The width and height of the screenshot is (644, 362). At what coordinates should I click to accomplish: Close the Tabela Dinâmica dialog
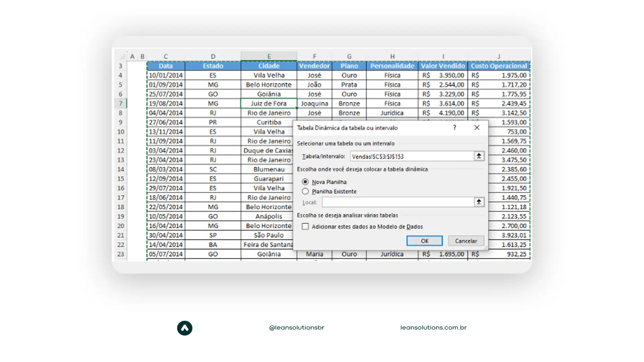point(477,127)
